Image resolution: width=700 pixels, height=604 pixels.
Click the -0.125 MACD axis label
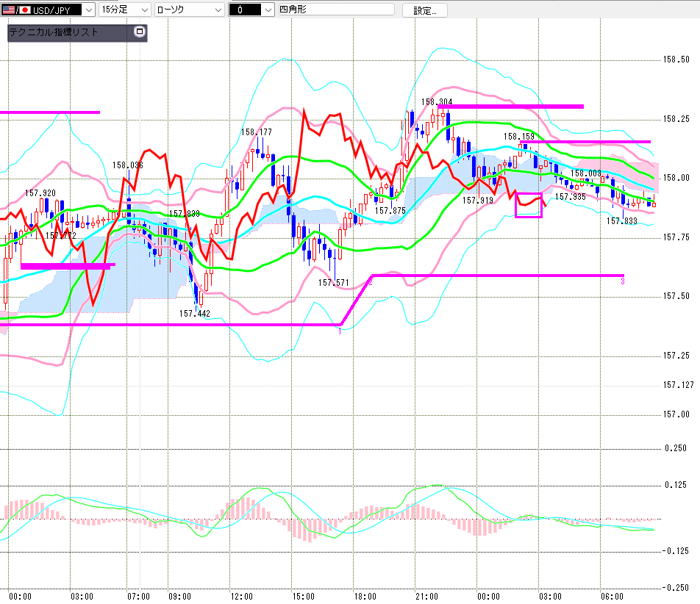tap(675, 551)
